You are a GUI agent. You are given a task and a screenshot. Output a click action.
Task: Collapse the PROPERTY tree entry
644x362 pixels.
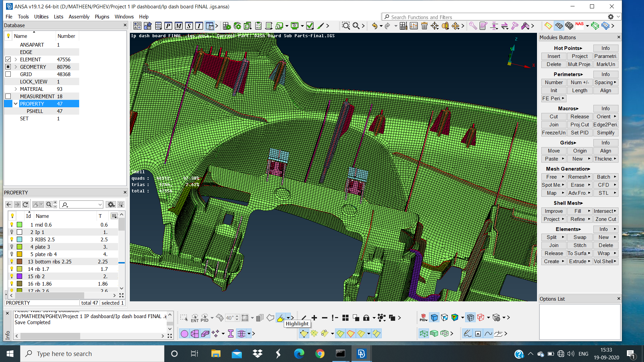tap(15, 104)
